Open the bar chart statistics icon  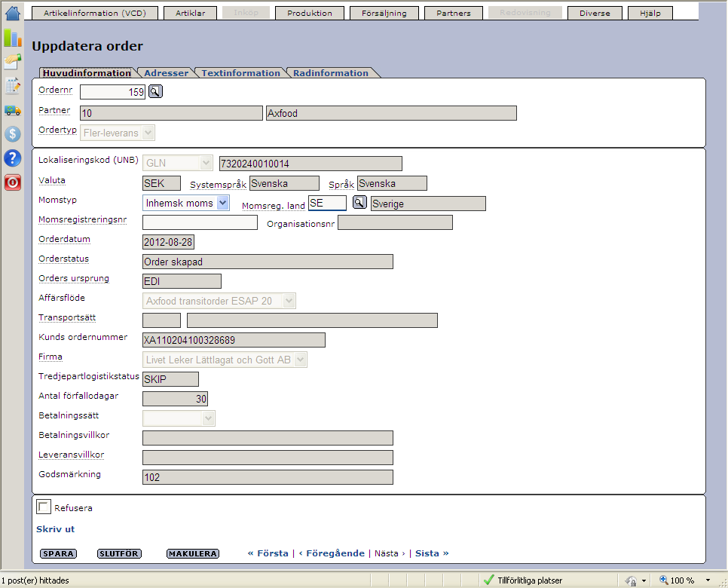13,38
